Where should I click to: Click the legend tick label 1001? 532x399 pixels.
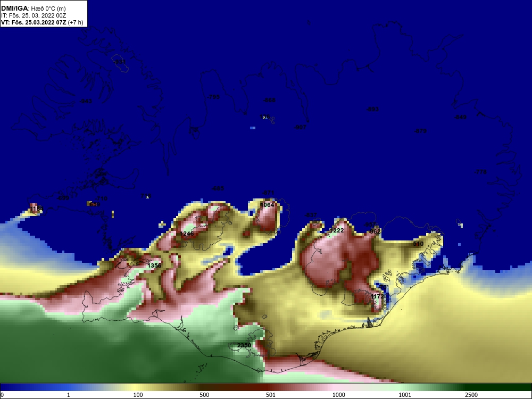405,395
